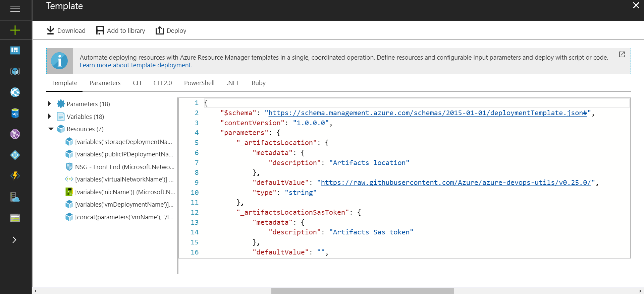Click the green plus New resource icon
This screenshot has width=644, height=294.
click(15, 30)
